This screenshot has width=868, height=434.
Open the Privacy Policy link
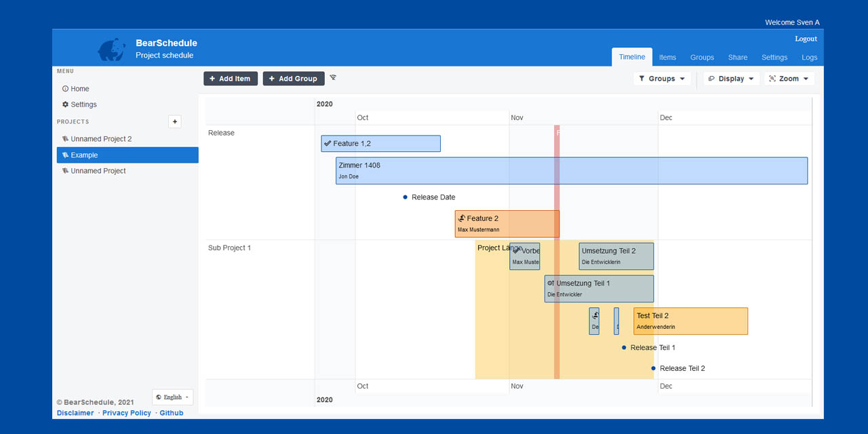127,413
